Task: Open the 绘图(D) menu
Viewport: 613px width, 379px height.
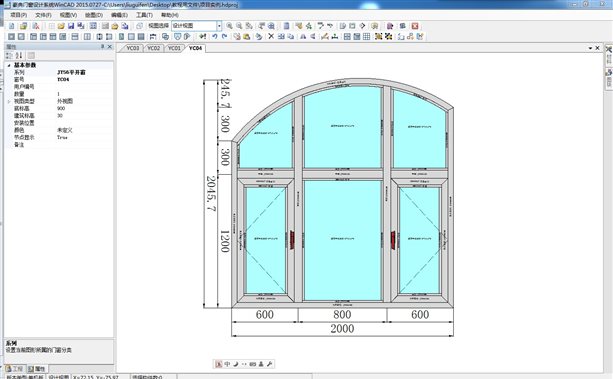Action: [94, 15]
